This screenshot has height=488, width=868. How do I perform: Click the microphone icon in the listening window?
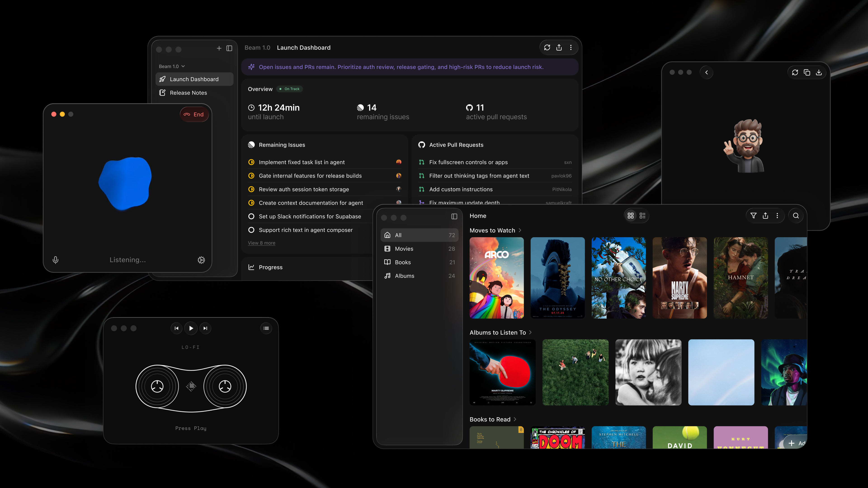55,260
